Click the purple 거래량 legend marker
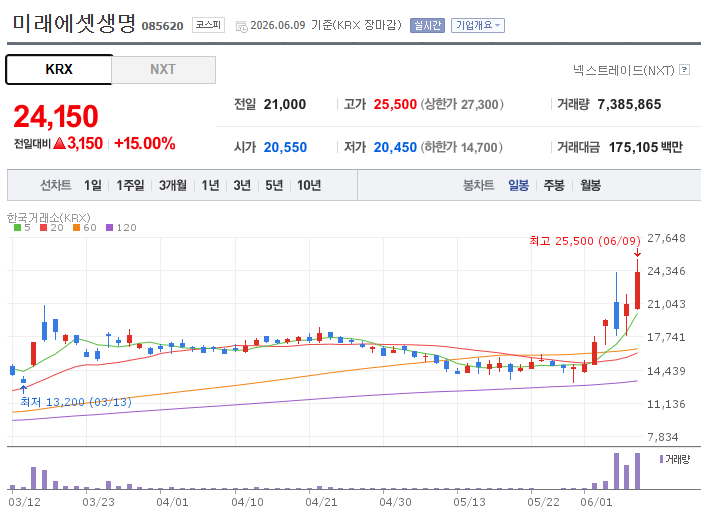701x511 pixels. coord(662,459)
